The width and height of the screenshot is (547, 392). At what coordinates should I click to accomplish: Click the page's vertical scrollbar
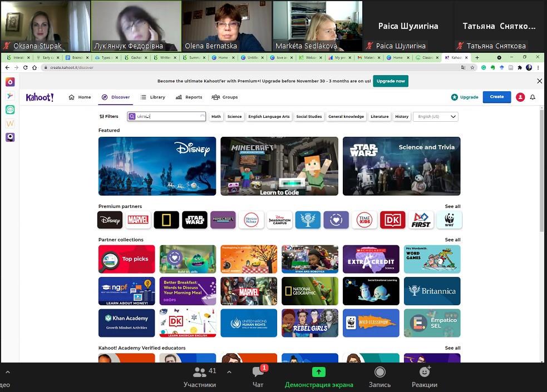pos(543,167)
